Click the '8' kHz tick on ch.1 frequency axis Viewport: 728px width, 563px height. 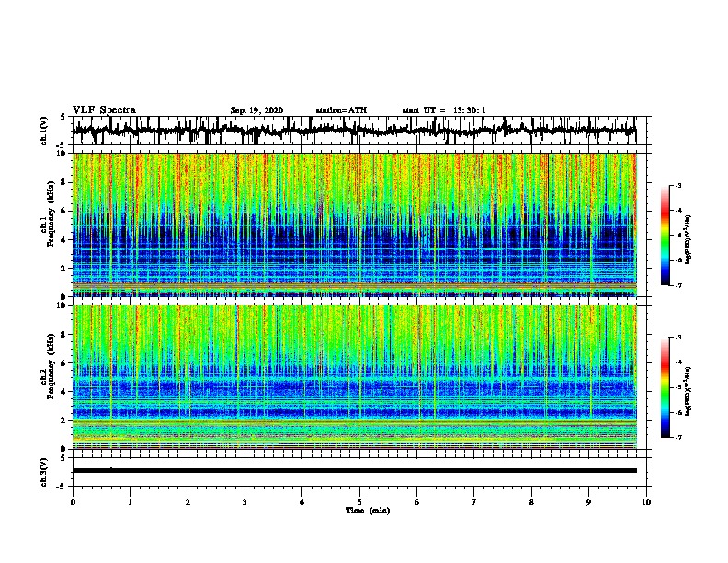63,182
